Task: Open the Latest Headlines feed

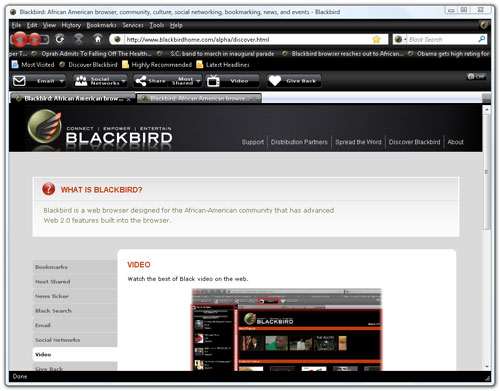Action: 223,64
